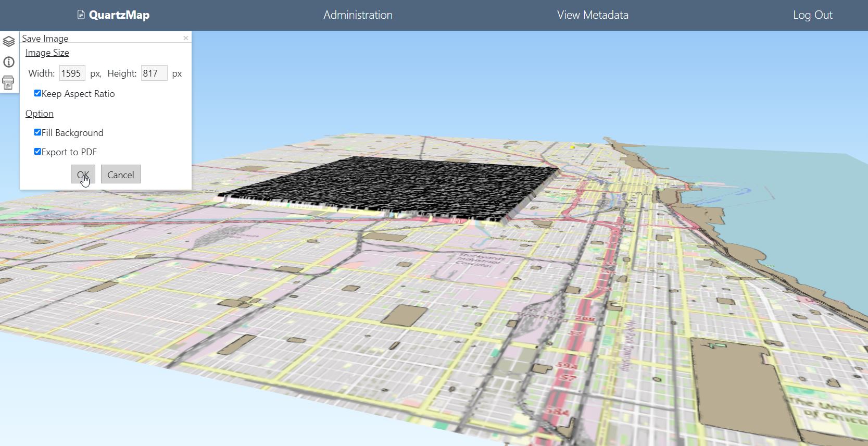The image size is (868, 446).
Task: Uncheck Keep Aspect Ratio checkbox
Action: [37, 93]
